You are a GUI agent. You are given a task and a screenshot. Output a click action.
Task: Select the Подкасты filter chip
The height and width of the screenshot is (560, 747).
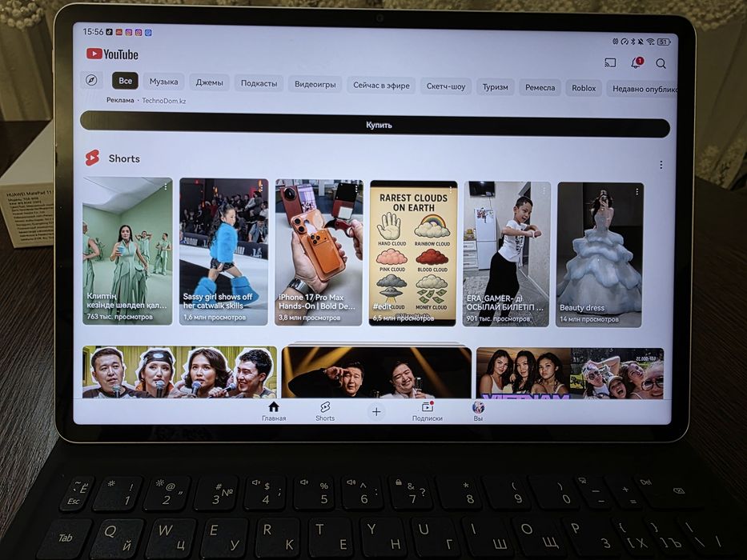click(x=259, y=83)
